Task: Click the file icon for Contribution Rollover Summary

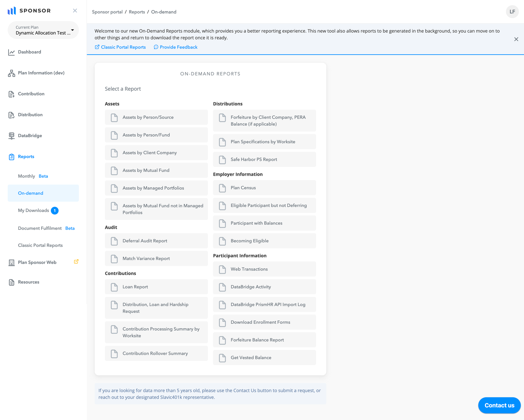Action: (x=114, y=354)
